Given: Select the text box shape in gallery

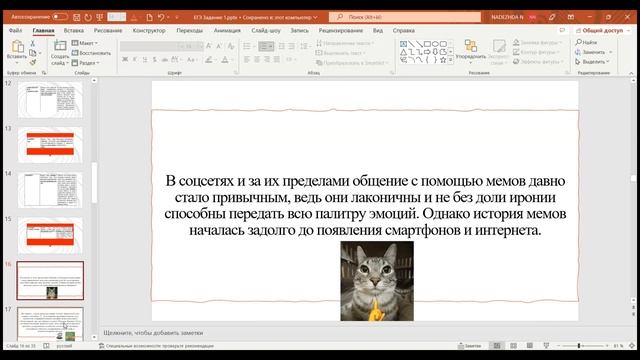Looking at the screenshot, I should click(403, 44).
